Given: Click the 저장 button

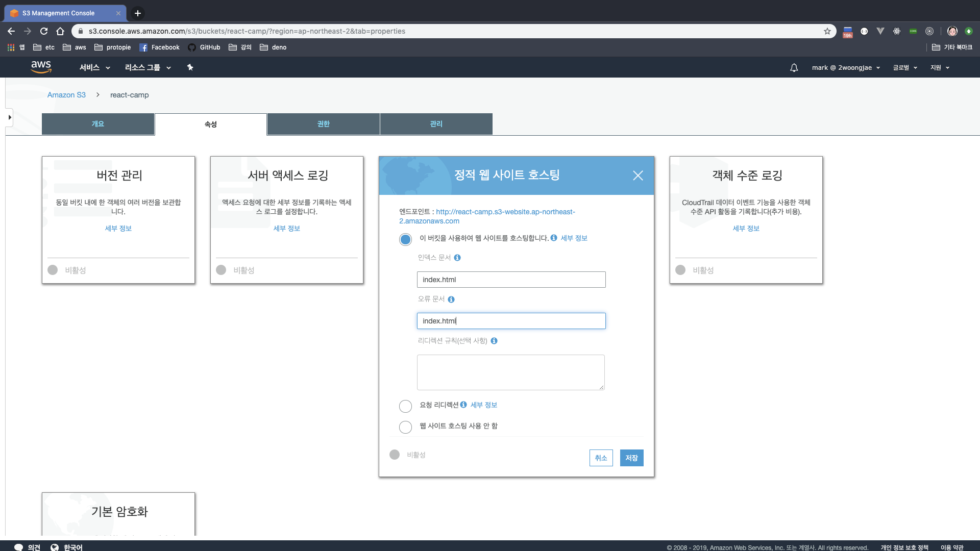Looking at the screenshot, I should pyautogui.click(x=631, y=458).
